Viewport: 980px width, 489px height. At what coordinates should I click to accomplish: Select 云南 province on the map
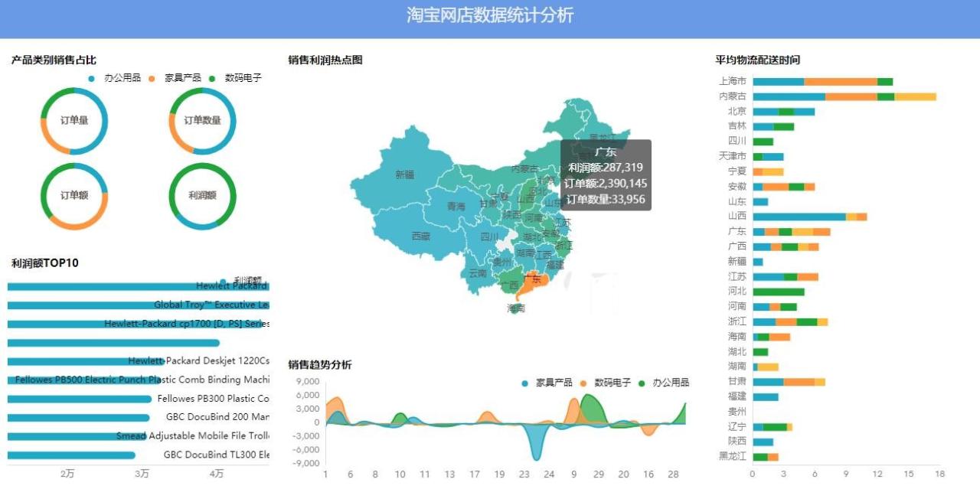click(x=478, y=273)
